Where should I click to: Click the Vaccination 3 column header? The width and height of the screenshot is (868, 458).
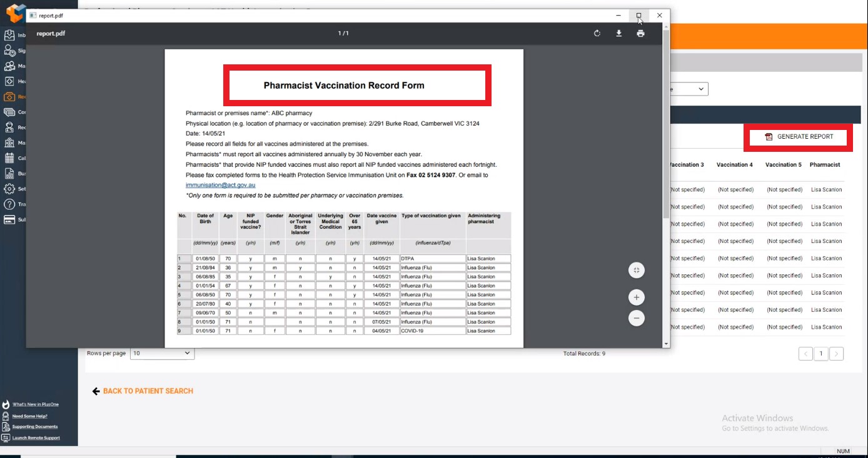pyautogui.click(x=686, y=165)
